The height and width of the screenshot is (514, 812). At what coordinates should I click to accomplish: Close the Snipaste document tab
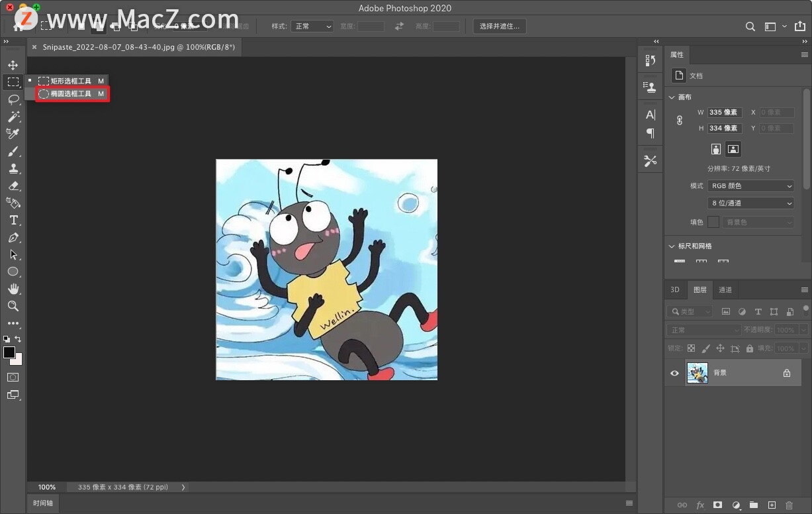34,47
